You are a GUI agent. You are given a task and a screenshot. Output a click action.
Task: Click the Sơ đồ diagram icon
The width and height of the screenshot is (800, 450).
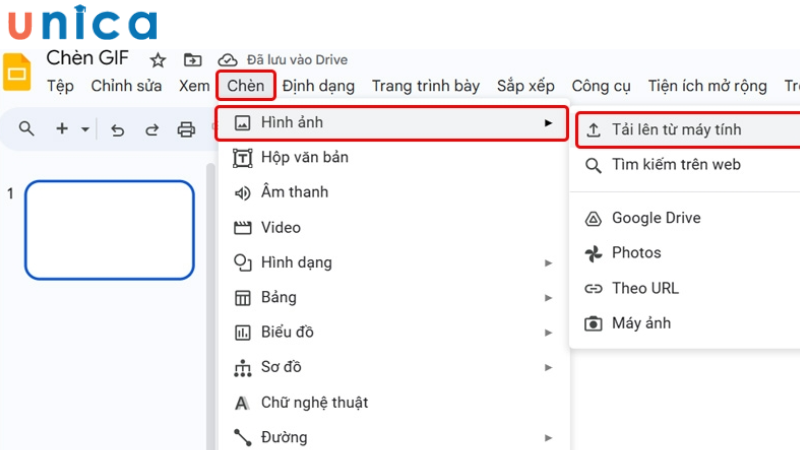coord(242,368)
